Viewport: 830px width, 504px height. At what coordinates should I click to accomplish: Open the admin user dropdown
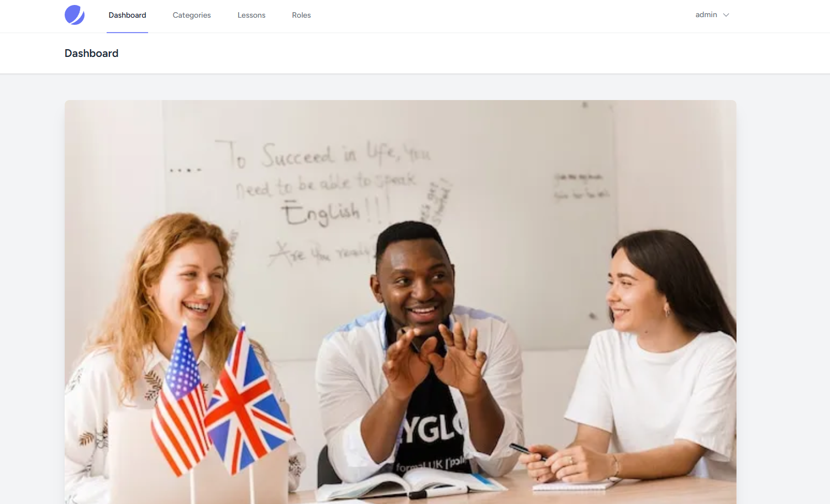712,15
